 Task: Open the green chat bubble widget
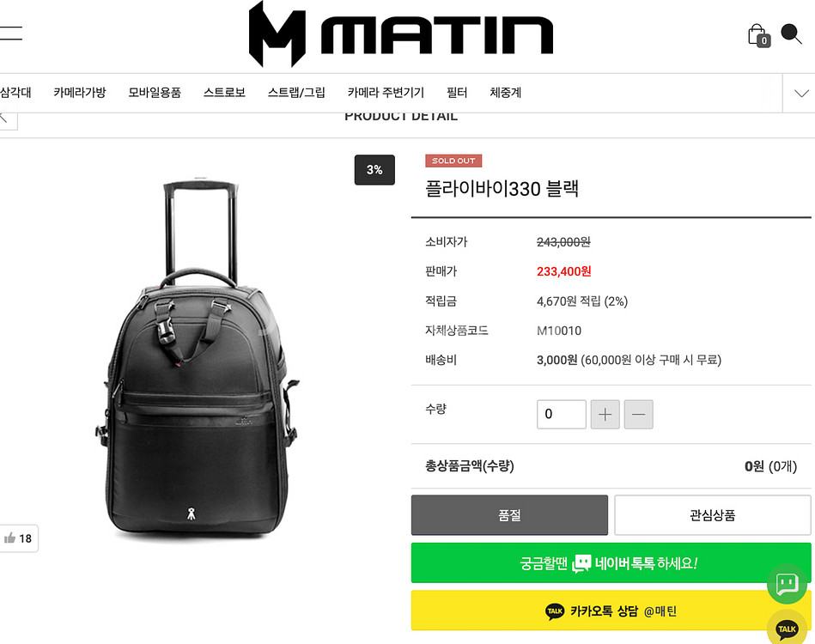pyautogui.click(x=787, y=584)
